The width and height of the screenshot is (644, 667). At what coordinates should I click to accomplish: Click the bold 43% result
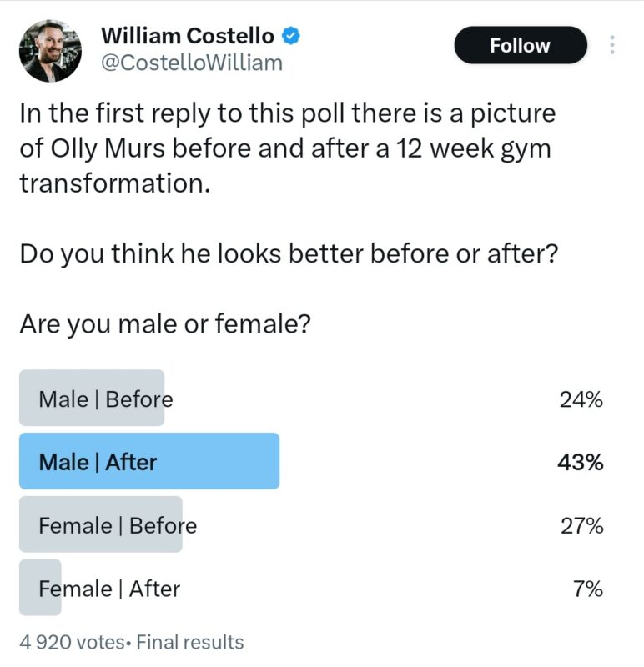(580, 462)
